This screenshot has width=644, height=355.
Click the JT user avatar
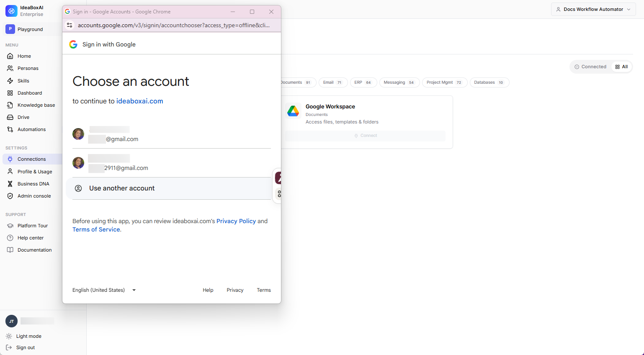pyautogui.click(x=11, y=321)
